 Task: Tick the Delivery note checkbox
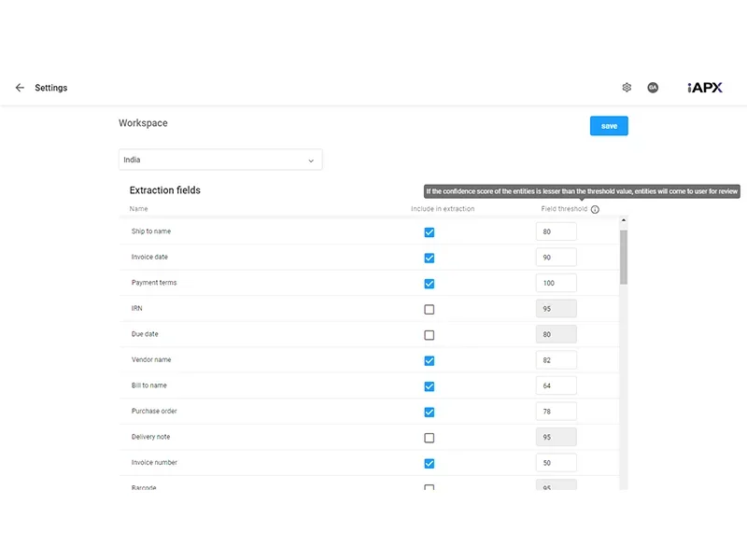(430, 438)
